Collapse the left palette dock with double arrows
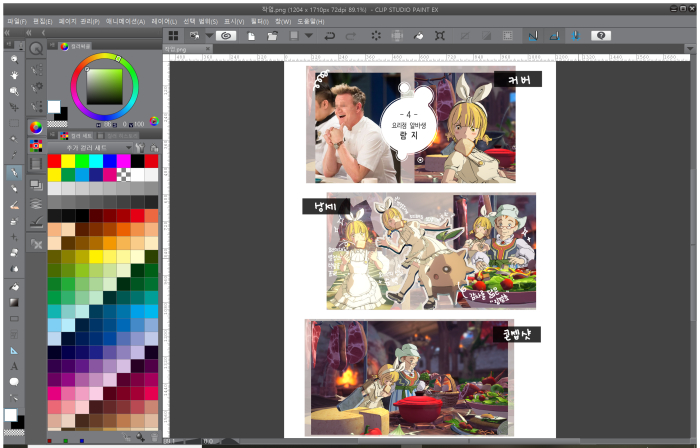The image size is (700, 448). tap(9, 32)
